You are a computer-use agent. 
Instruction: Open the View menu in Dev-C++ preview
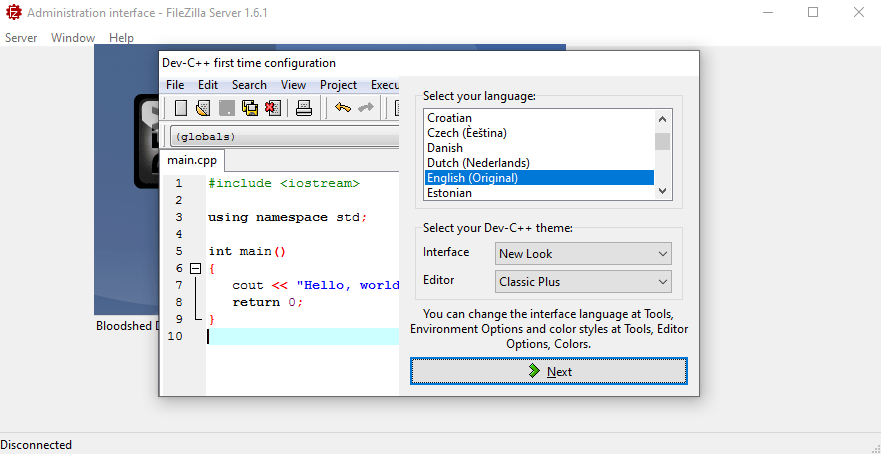(x=293, y=85)
